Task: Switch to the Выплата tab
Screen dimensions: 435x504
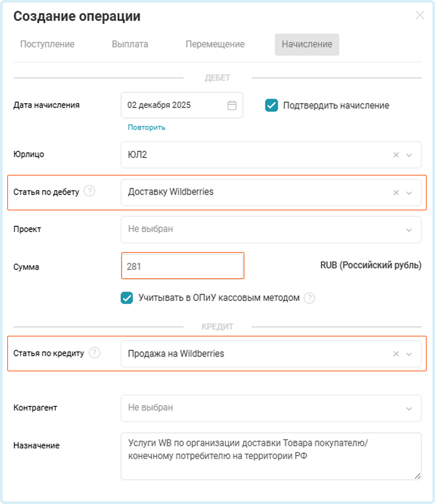Action: 130,44
